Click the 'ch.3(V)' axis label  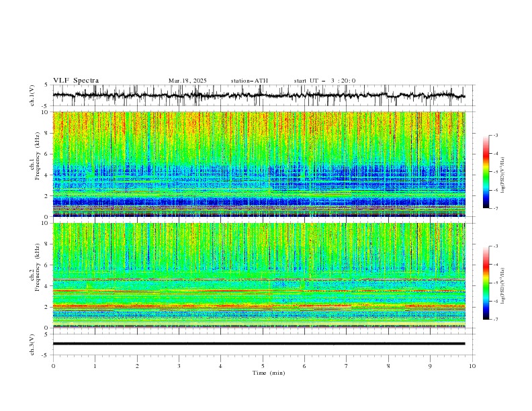[x=32, y=345]
